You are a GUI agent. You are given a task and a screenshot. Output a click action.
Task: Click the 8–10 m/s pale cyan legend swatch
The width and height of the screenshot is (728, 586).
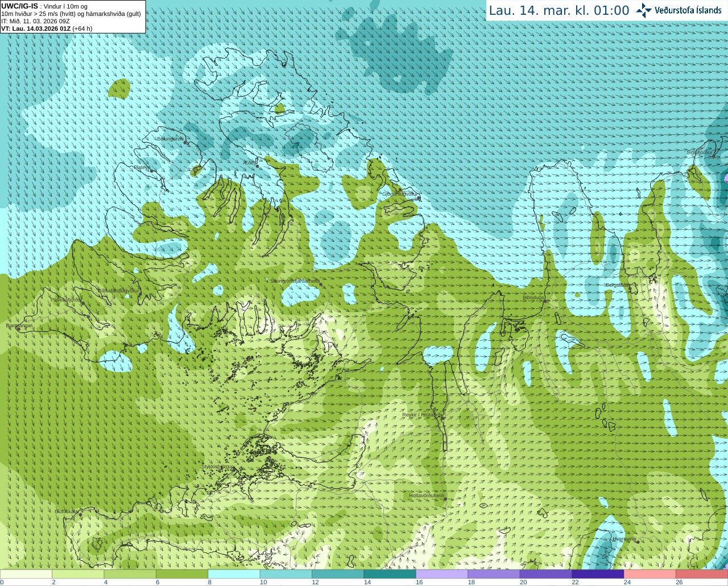[x=234, y=574]
